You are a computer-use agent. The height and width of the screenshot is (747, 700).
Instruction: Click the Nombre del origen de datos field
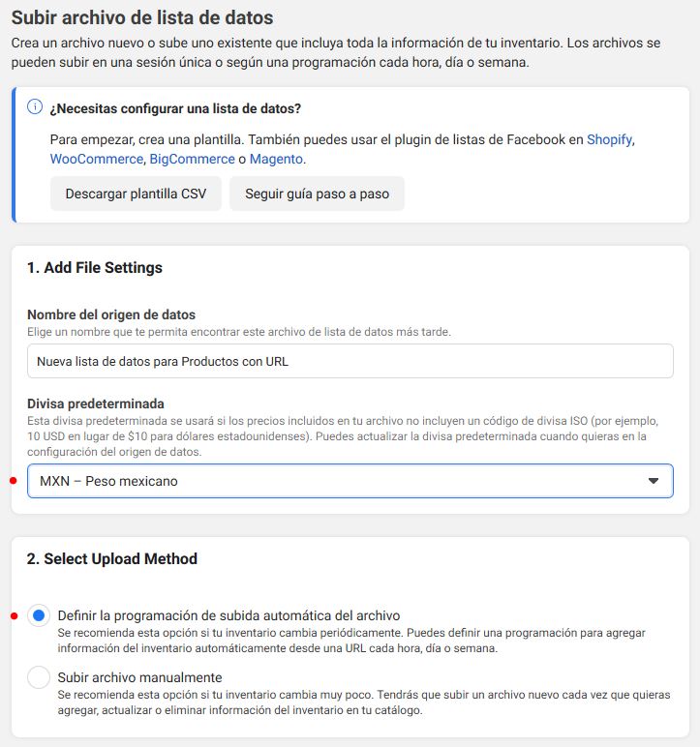coord(350,361)
